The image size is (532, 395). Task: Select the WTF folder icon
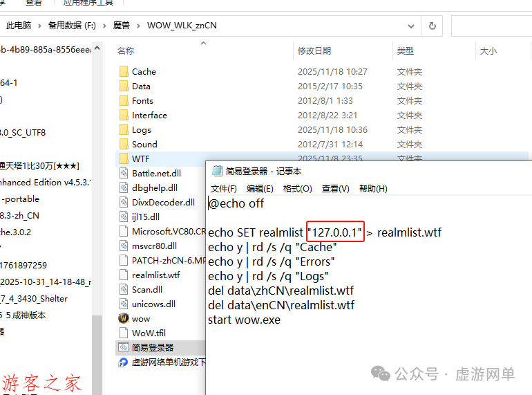[x=124, y=158]
